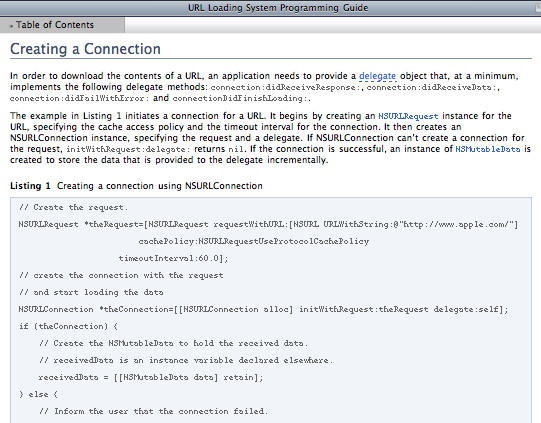This screenshot has width=541, height=423.
Task: Click the timeoutInterval:60.0 code line
Action: click(173, 258)
